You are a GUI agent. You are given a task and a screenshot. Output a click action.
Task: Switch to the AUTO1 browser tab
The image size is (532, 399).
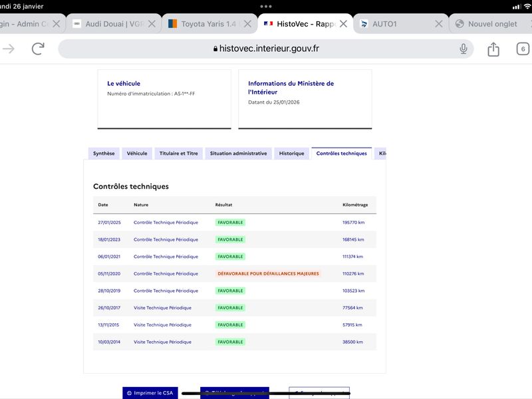pos(392,24)
